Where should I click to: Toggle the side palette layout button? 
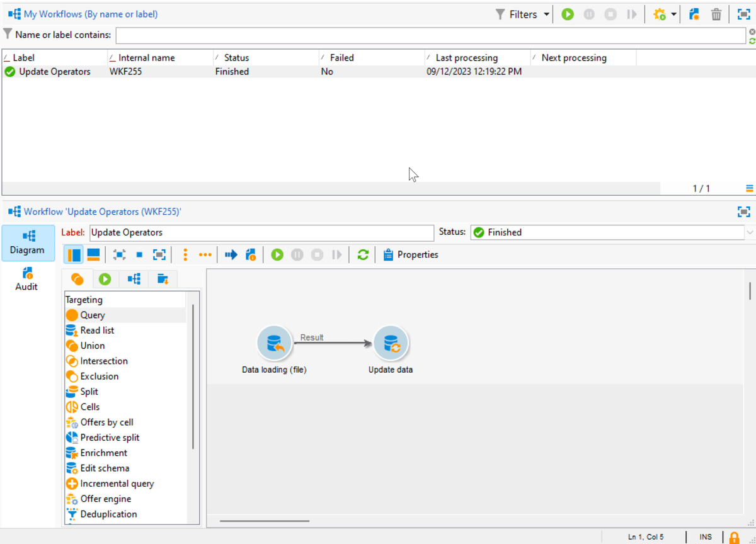pos(74,254)
